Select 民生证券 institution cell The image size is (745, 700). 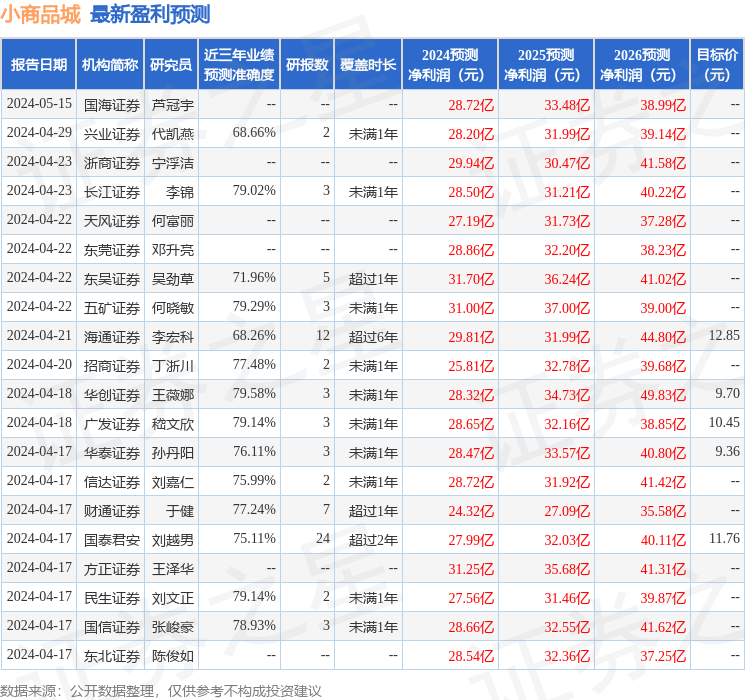coord(112,598)
